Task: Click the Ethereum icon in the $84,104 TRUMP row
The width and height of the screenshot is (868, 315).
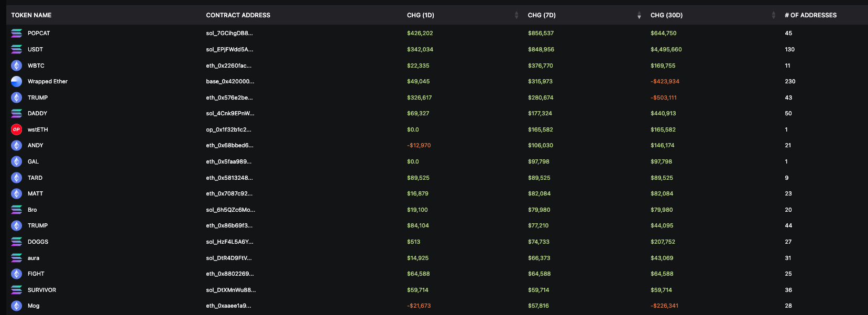Action: 17,225
